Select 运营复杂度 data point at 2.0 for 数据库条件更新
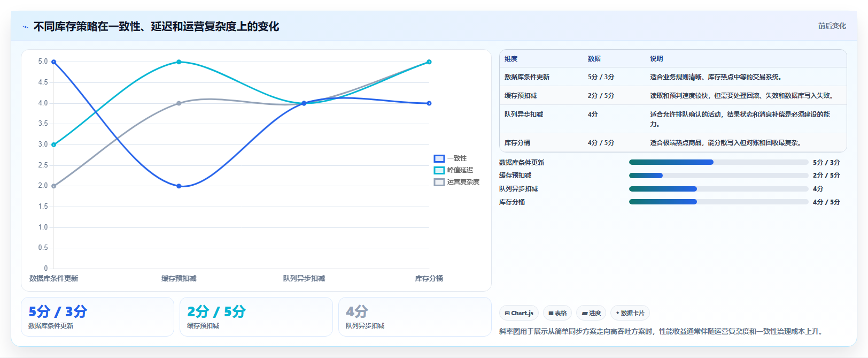The image size is (868, 358). pyautogui.click(x=54, y=186)
